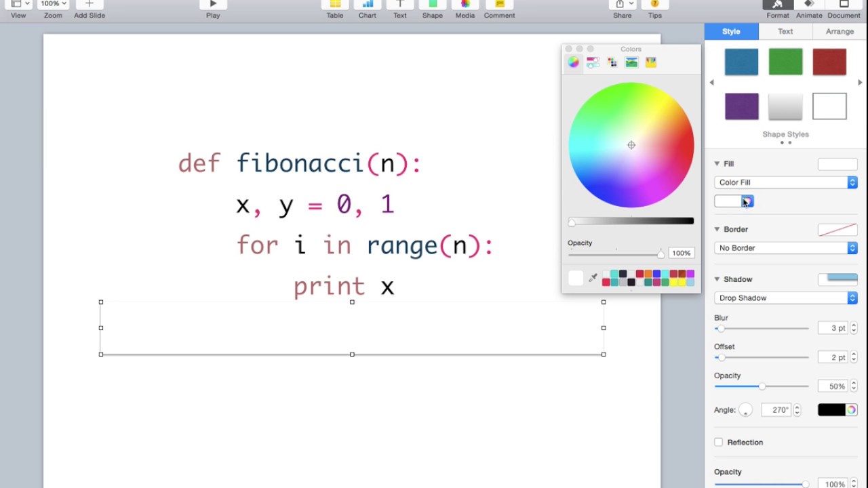868x488 pixels.
Task: Open the black shadow color well
Action: click(831, 410)
